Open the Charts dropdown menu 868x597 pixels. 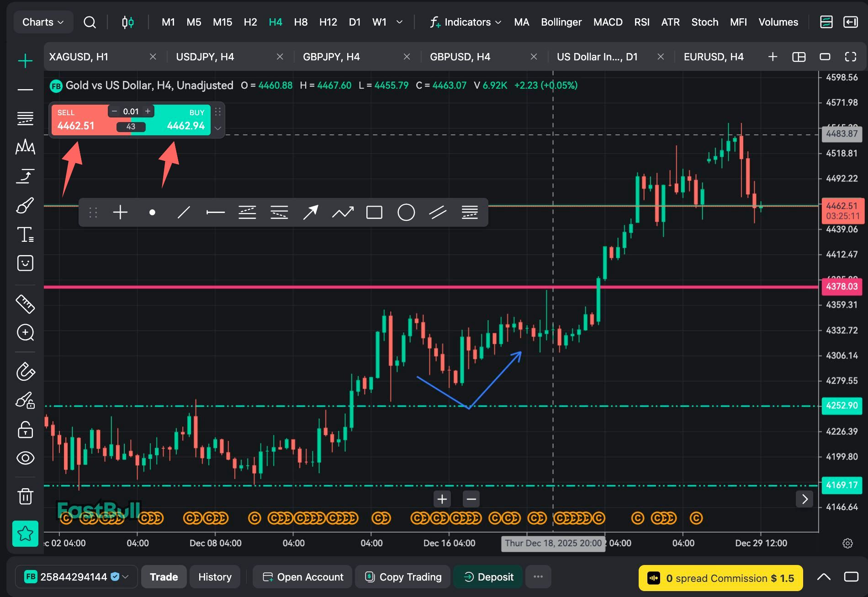(43, 22)
